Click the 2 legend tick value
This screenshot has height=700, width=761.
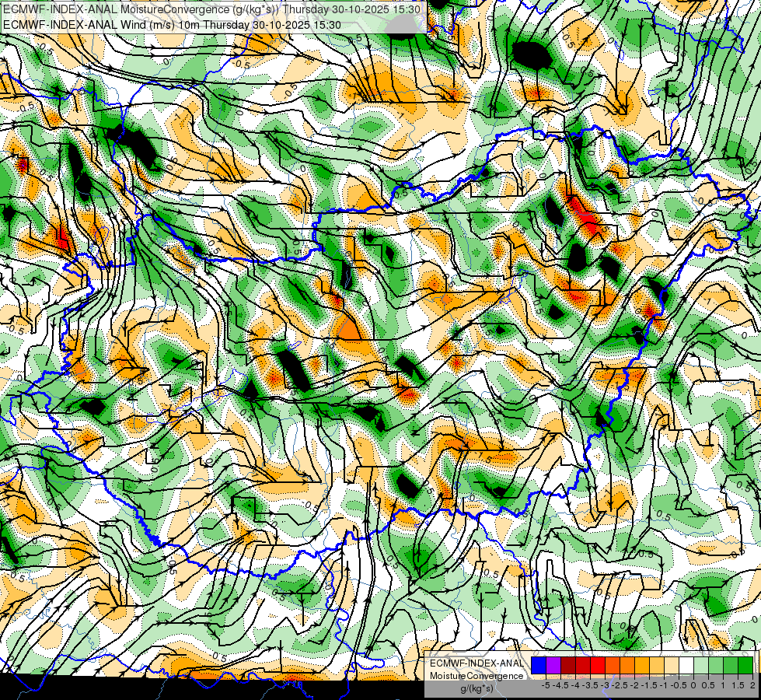(x=752, y=685)
